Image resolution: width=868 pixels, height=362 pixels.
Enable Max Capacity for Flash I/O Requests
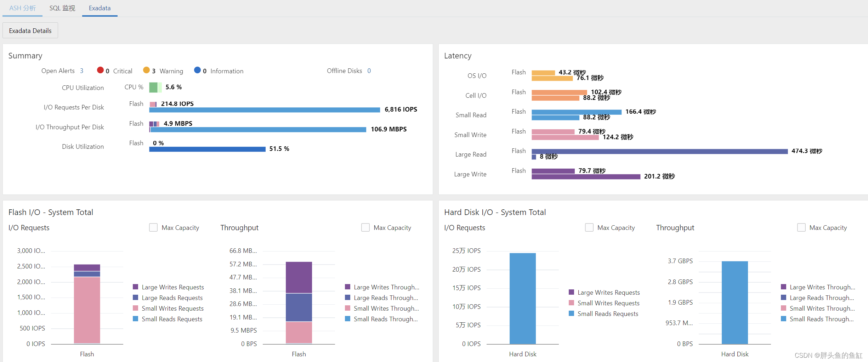[x=153, y=227]
